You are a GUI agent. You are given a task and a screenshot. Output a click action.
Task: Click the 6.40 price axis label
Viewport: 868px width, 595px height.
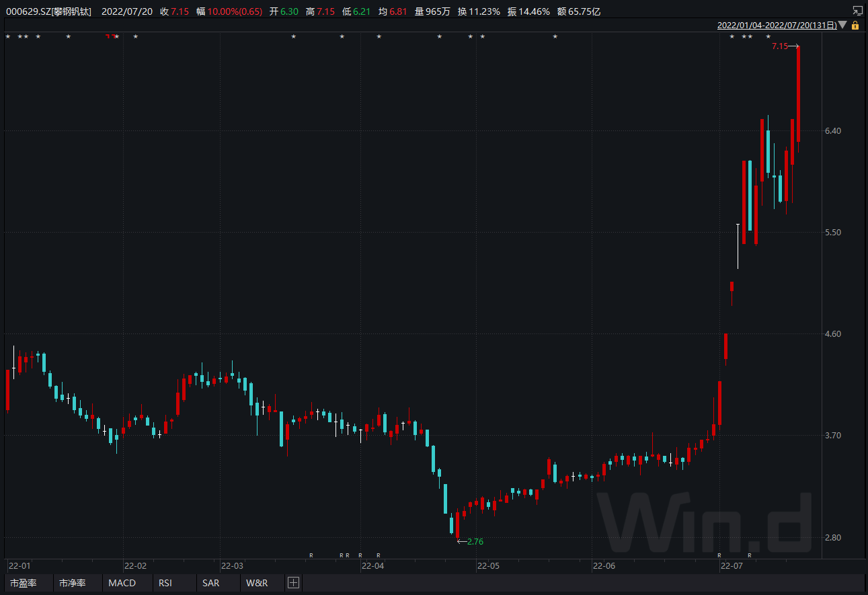coord(834,130)
